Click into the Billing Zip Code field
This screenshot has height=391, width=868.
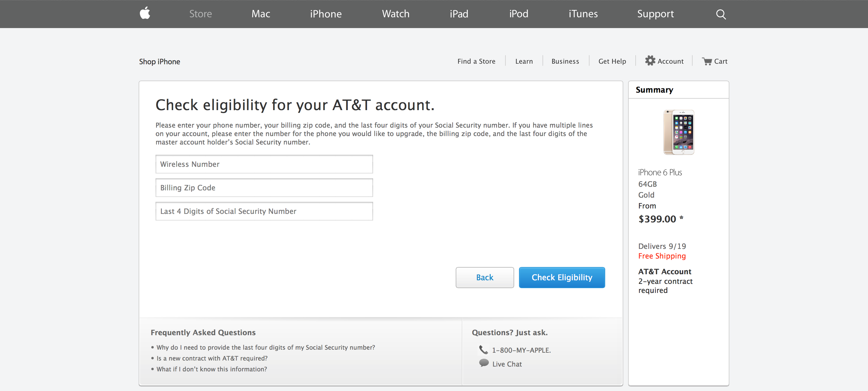click(264, 188)
